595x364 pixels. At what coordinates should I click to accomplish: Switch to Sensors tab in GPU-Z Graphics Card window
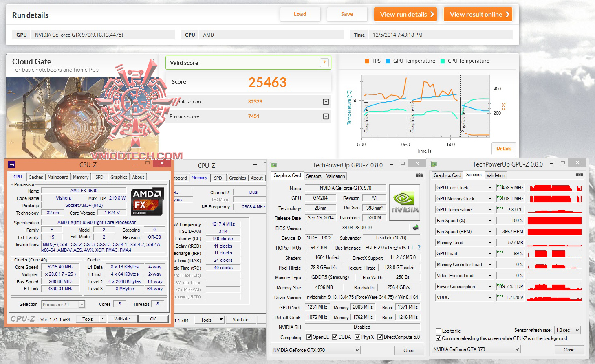pos(314,176)
